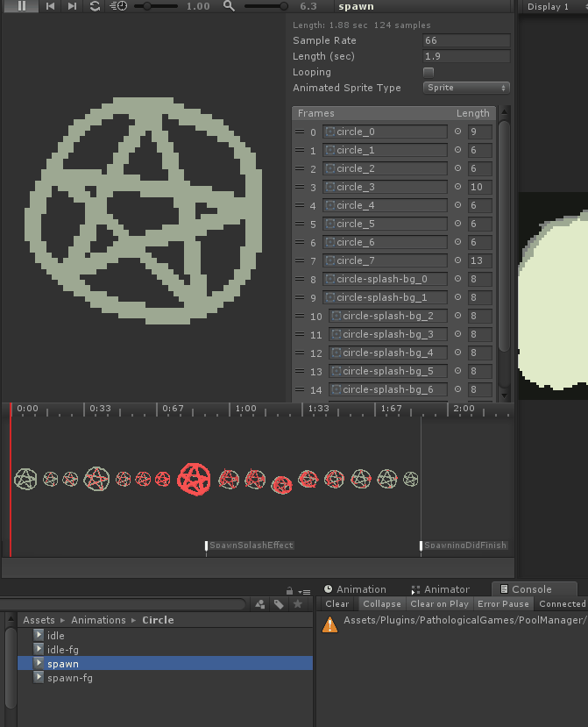Switch to the Animator tab
The height and width of the screenshot is (727, 588).
click(x=440, y=589)
